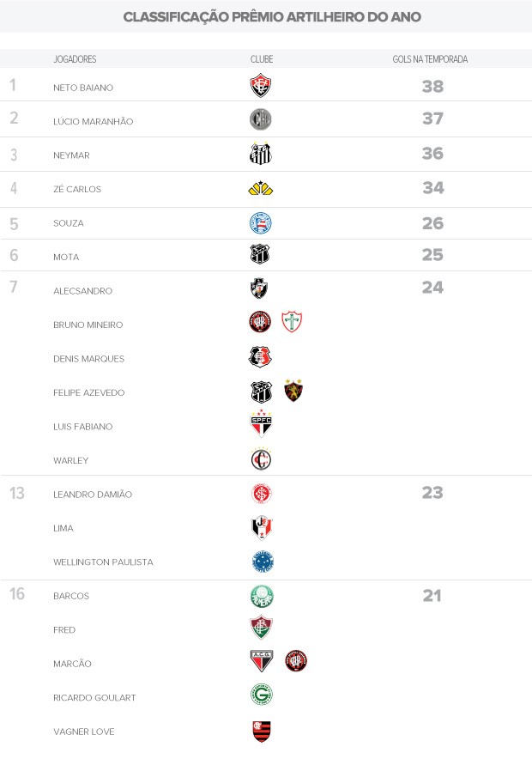
Task: Click the Jogadores column header
Action: (75, 59)
